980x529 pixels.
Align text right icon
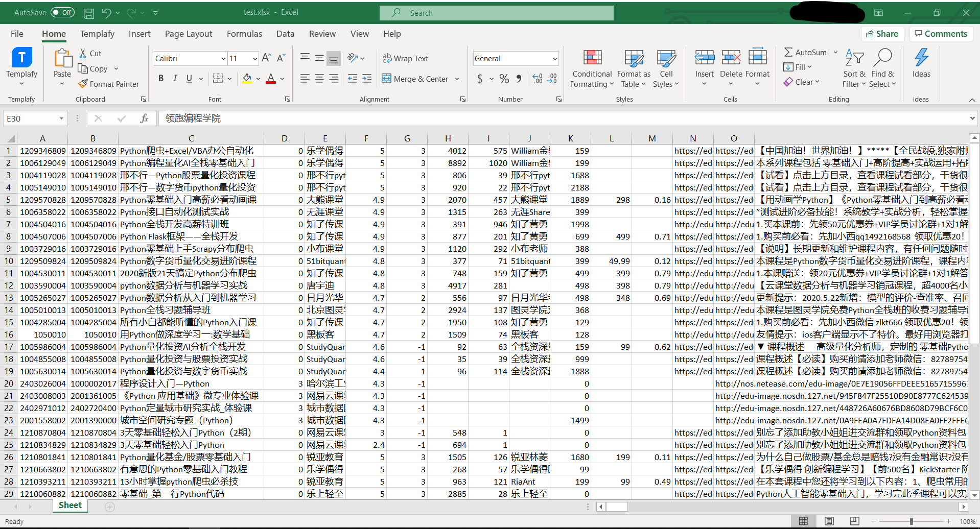coord(334,78)
